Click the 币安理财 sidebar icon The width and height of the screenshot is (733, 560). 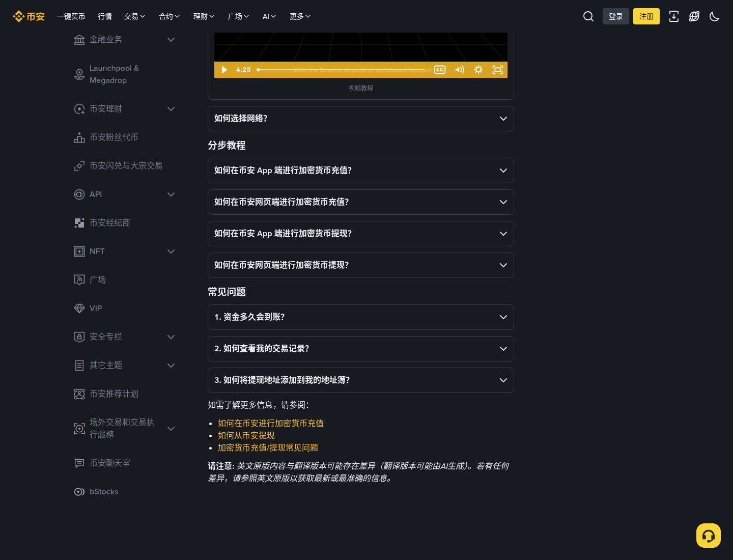[x=79, y=109]
